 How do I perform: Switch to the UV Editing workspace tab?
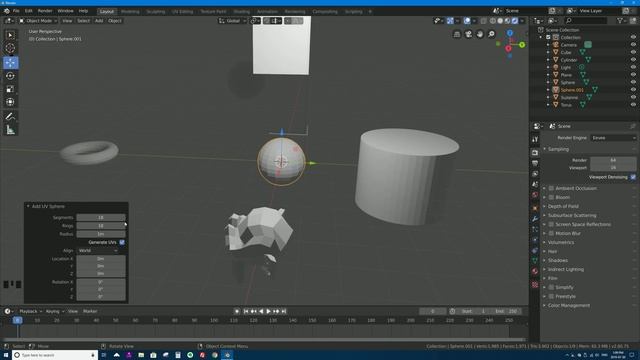coord(182,11)
